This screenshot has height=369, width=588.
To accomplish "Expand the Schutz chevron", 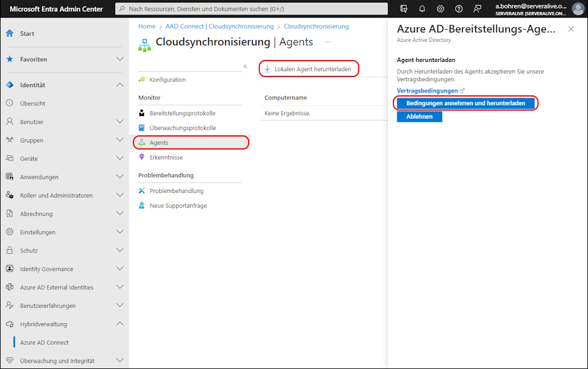I will (119, 250).
